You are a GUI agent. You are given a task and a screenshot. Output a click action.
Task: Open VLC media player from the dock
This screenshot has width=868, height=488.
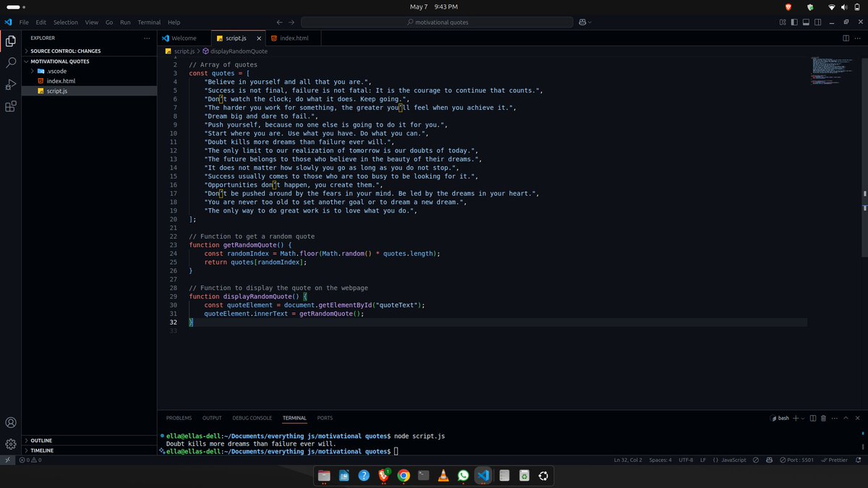pos(443,476)
